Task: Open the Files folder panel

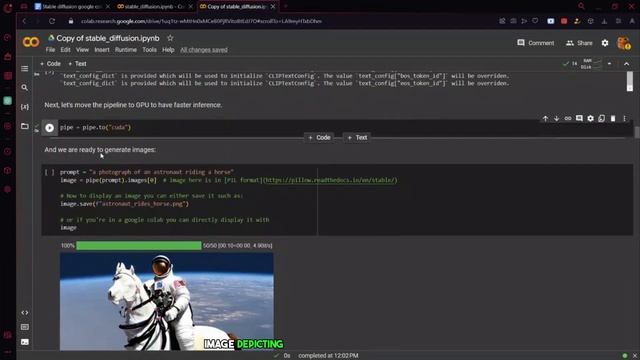Action: click(24, 126)
